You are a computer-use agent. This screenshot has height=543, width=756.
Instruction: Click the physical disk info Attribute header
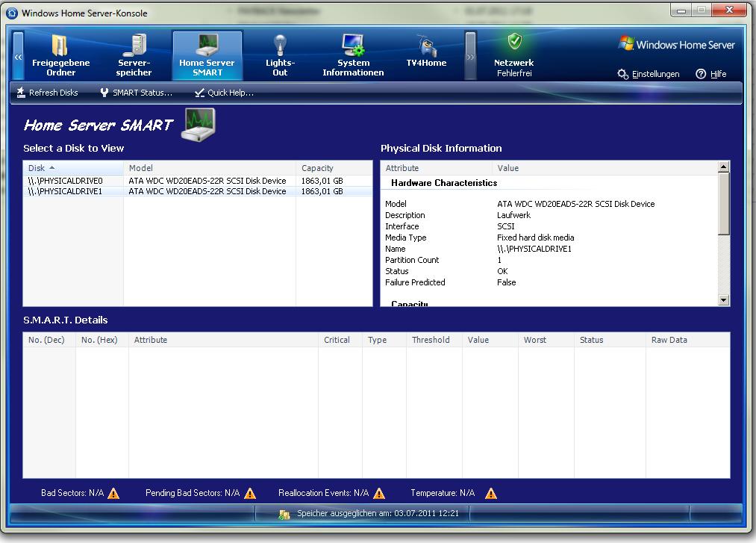(437, 168)
